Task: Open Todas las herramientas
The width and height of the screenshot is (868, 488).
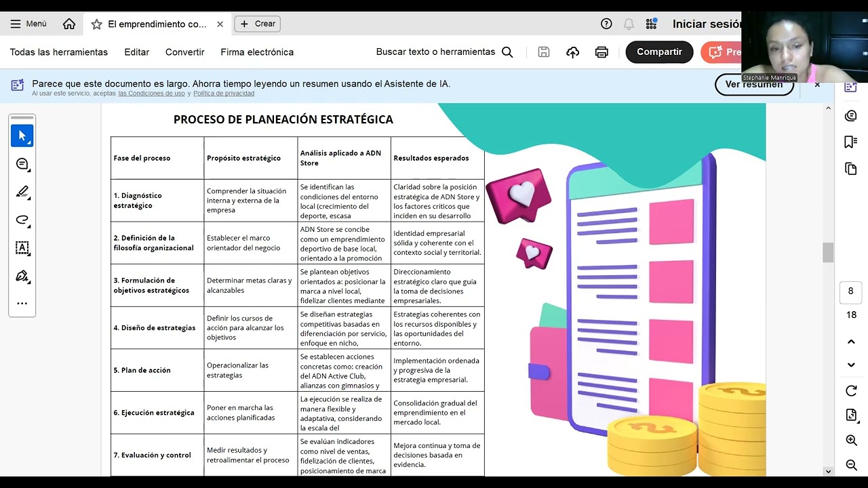Action: coord(59,52)
